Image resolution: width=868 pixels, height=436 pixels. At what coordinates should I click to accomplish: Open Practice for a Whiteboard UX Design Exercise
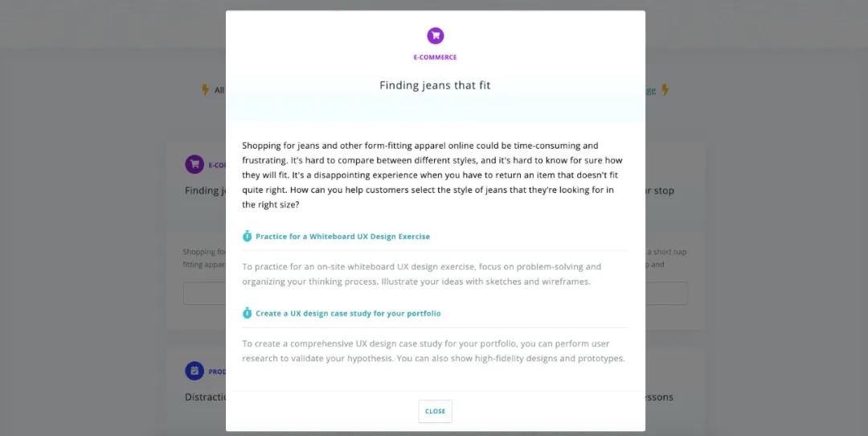[342, 237]
